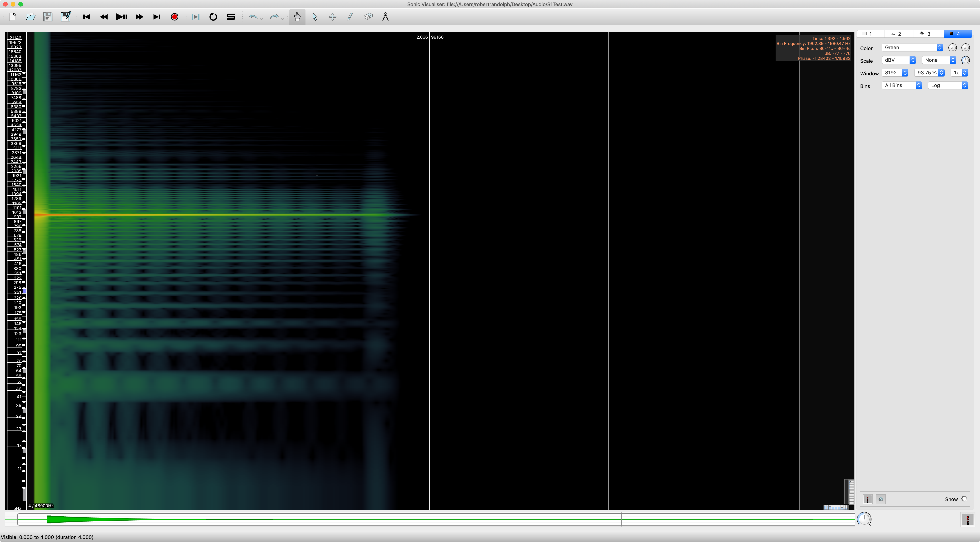
Task: Toggle Solo current pane button
Action: pos(231,17)
